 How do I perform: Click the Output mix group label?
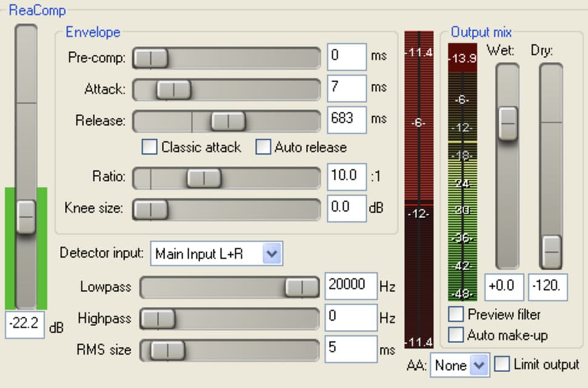[481, 32]
